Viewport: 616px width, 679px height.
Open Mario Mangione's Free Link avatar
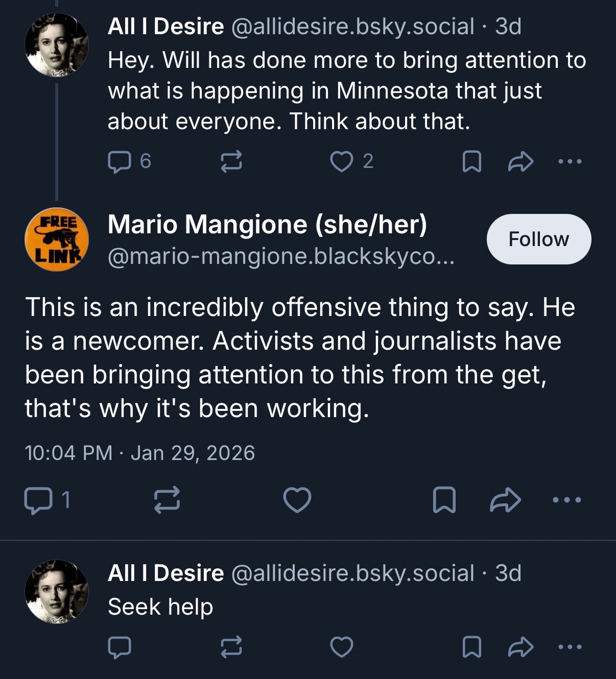(57, 239)
